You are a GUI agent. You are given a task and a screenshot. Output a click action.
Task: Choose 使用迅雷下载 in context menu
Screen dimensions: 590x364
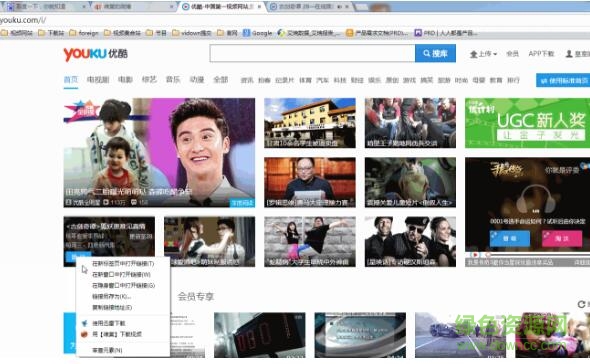[x=123, y=323]
